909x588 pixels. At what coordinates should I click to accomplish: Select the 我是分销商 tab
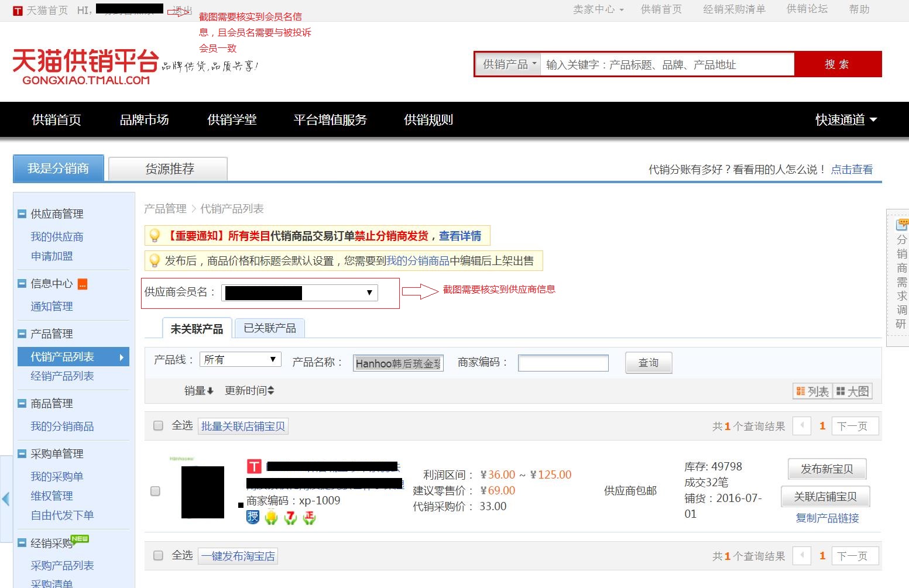tap(59, 169)
